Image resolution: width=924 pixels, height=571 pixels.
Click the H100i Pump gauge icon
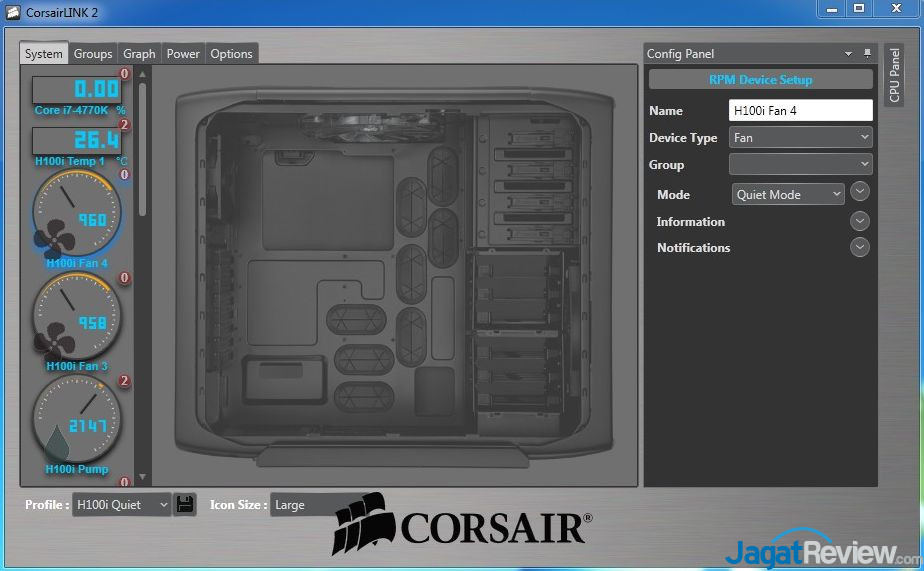tap(77, 420)
